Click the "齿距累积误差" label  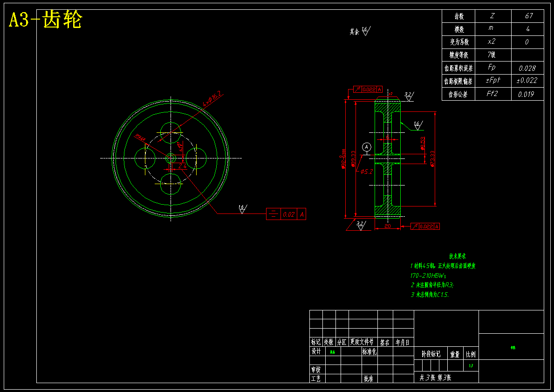click(458, 68)
